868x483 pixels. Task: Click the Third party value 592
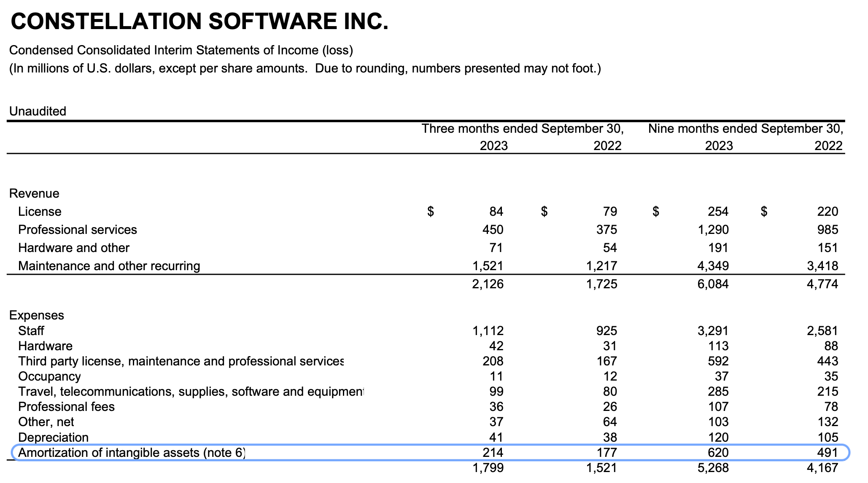point(718,361)
